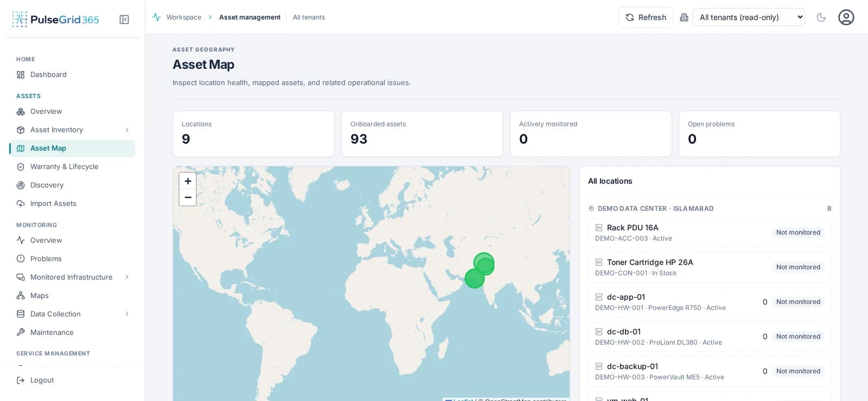Click the Asset Map icon in sidebar
Viewport: 868px width, 401px height.
21,148
